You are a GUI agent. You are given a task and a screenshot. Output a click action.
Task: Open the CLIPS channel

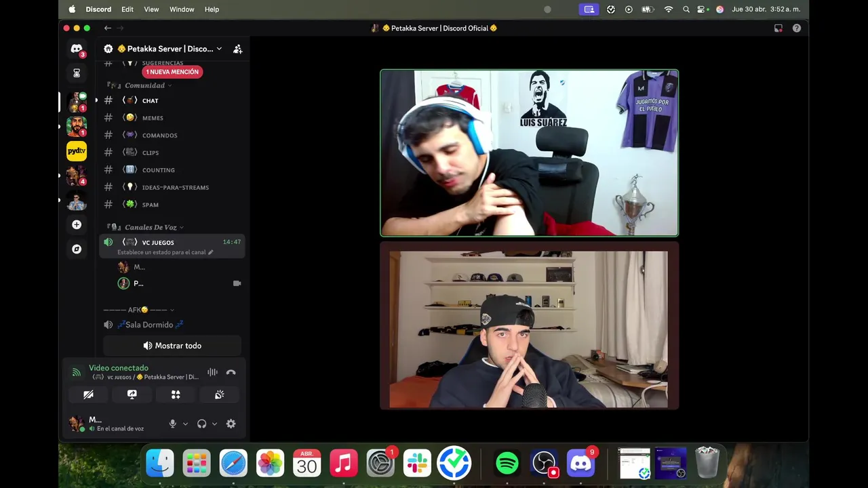click(x=172, y=152)
